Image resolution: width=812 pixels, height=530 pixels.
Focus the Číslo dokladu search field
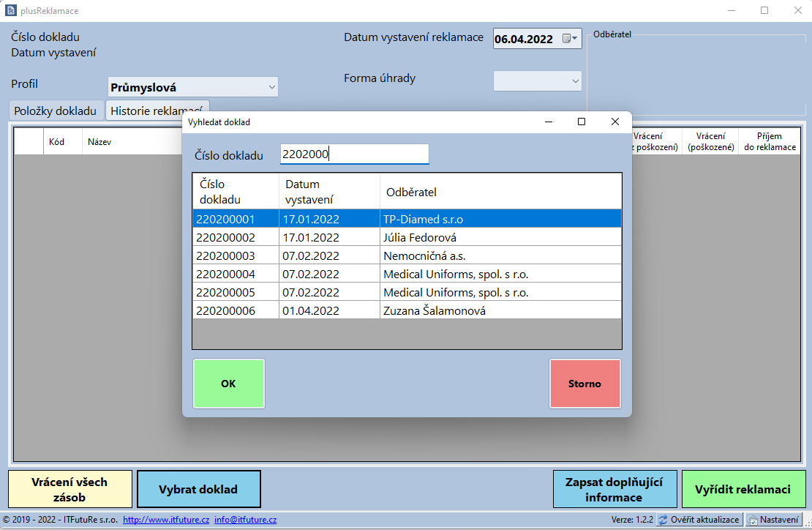pos(354,154)
